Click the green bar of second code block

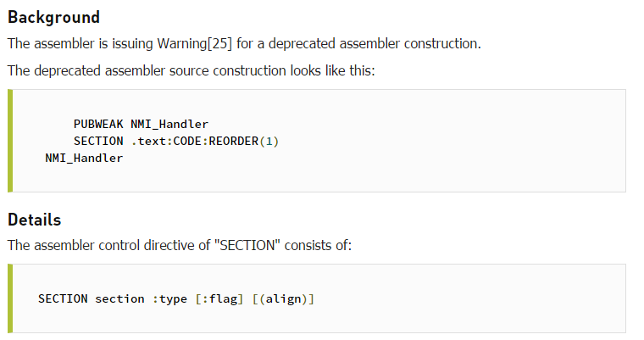(10, 298)
